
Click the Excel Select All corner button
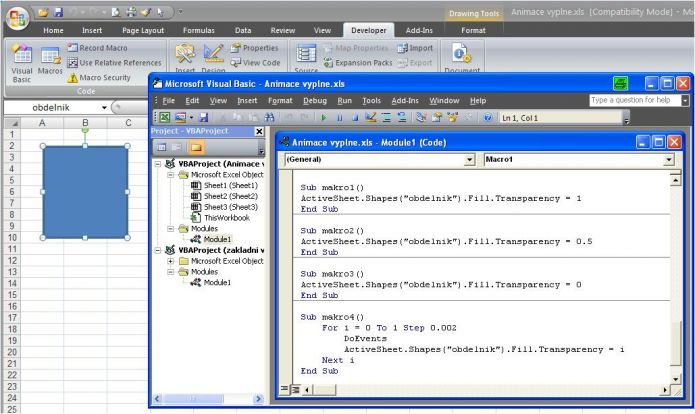point(12,123)
